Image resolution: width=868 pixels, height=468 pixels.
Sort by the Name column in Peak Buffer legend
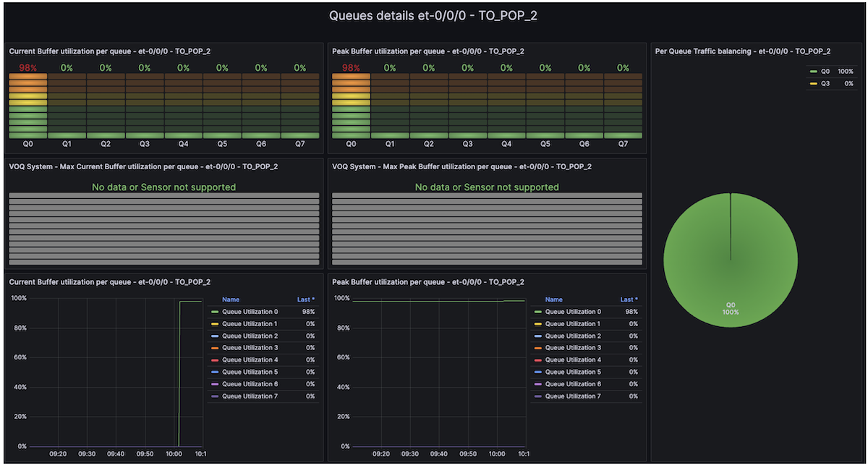pos(553,299)
